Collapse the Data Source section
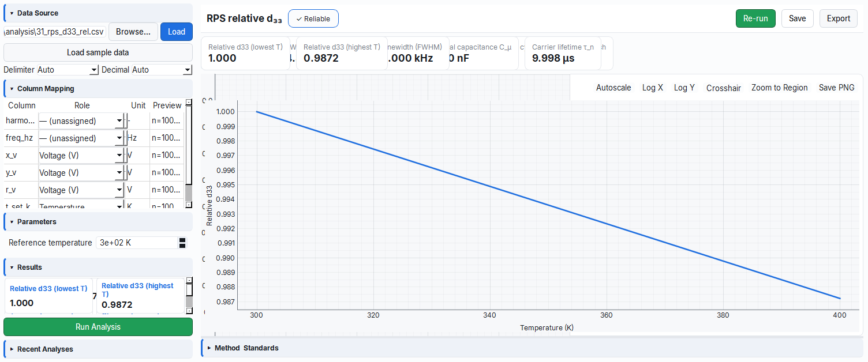 click(98, 13)
